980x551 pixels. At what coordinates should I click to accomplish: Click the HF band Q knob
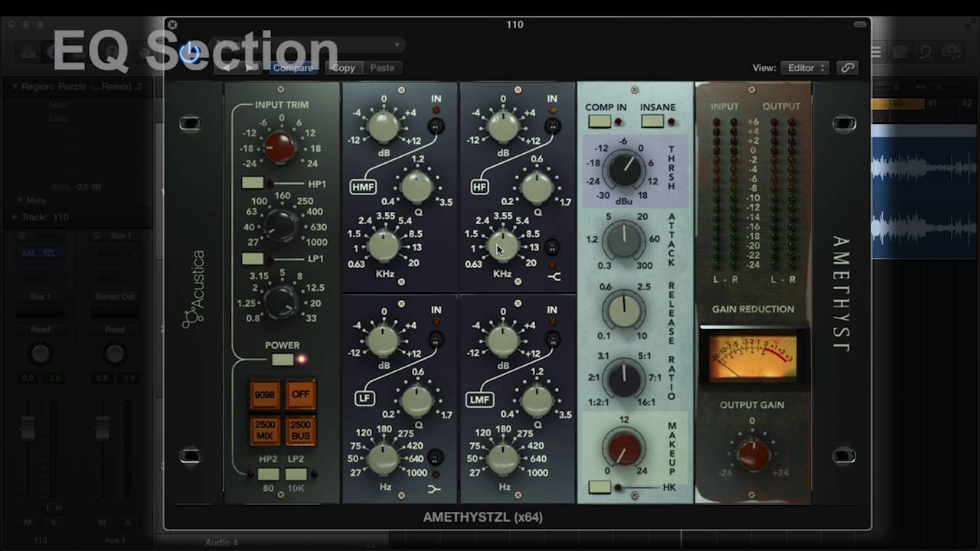pyautogui.click(x=536, y=187)
